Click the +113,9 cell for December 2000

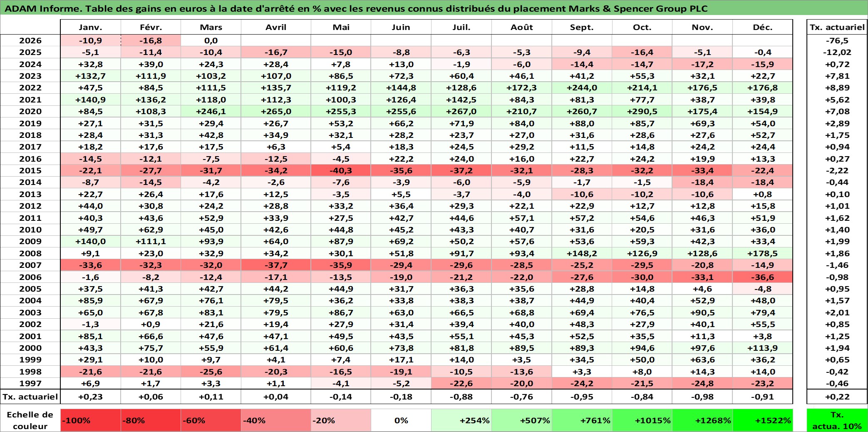[763, 348]
